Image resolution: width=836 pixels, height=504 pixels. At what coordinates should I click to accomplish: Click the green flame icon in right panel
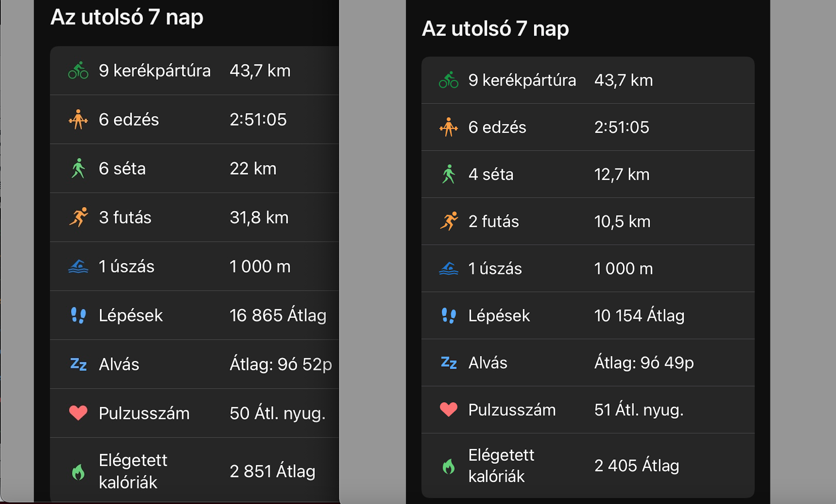coord(448,466)
